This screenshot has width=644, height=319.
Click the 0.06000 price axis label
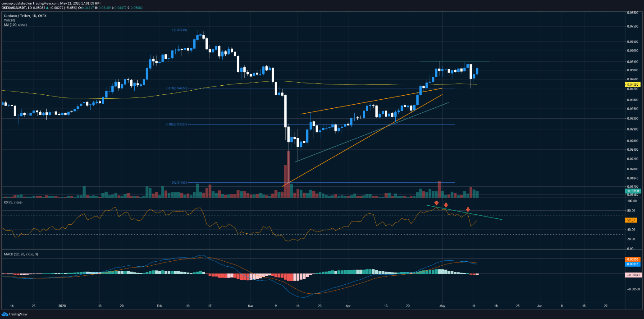point(632,51)
